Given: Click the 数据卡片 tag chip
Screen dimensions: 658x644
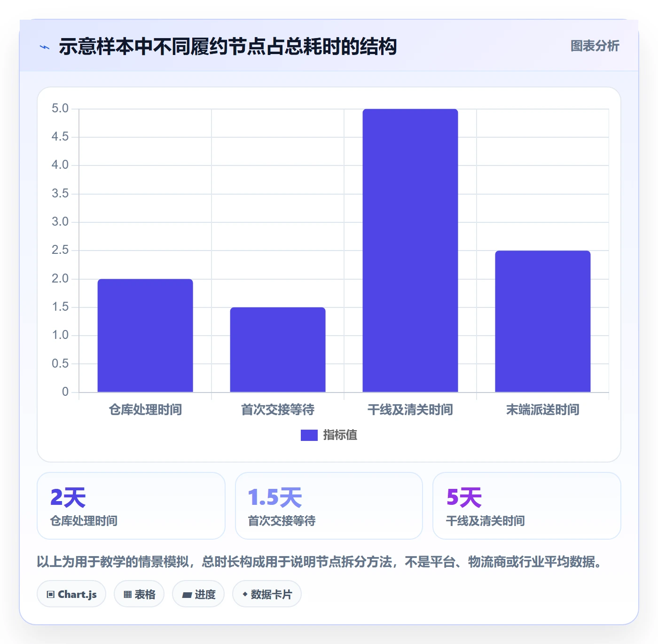Looking at the screenshot, I should pyautogui.click(x=267, y=594).
